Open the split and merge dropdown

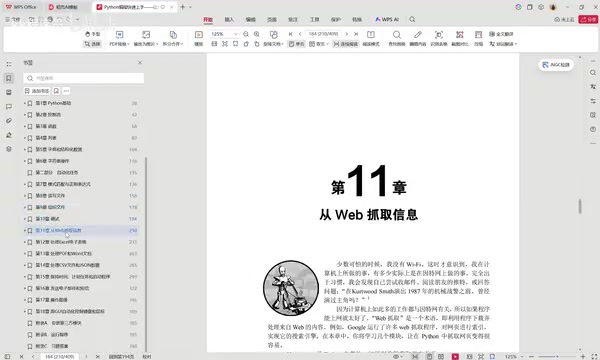(173, 44)
